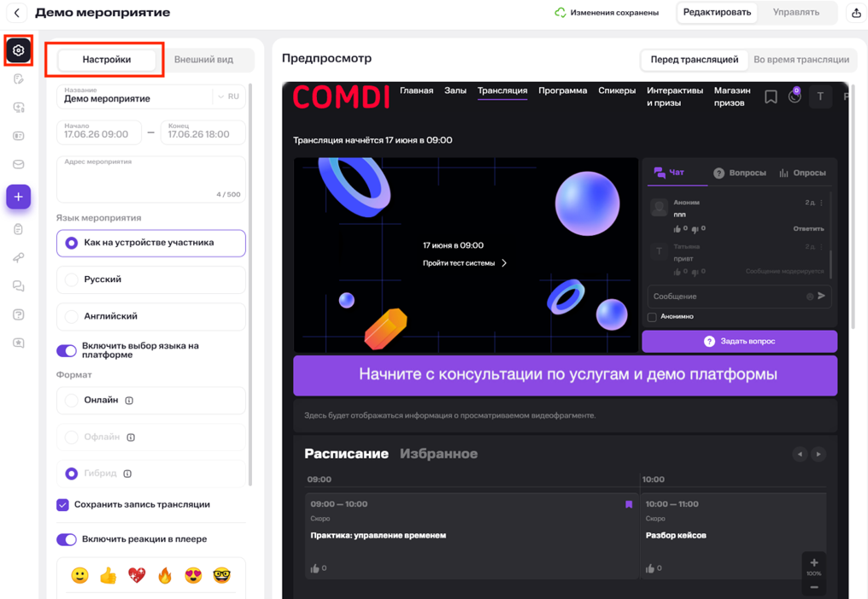Open Чат tab in chat panel
The width and height of the screenshot is (868, 599).
pyautogui.click(x=669, y=173)
